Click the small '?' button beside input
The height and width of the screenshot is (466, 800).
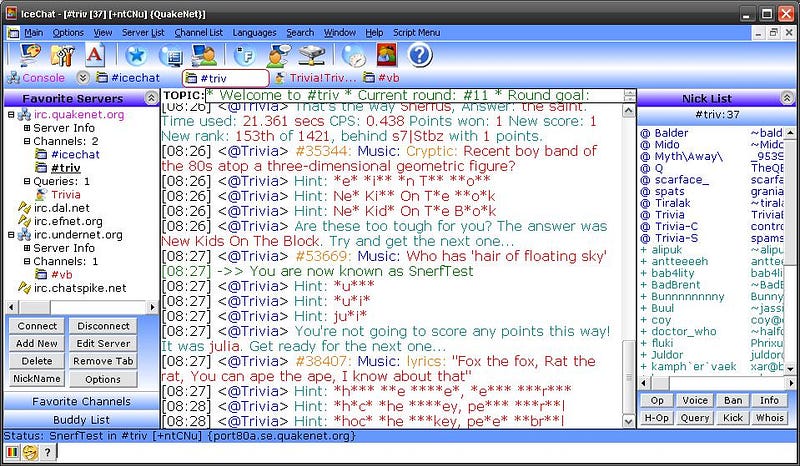point(47,452)
